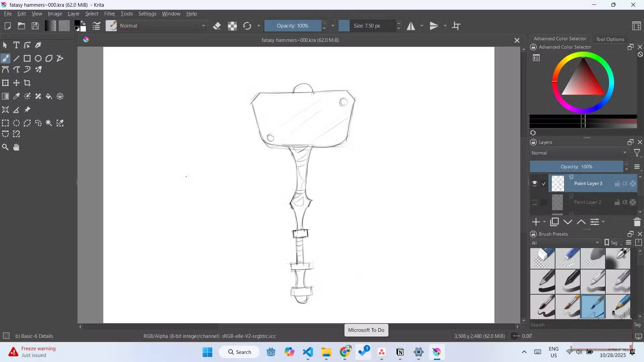Select the Color Sampler eyedropper tool

pyautogui.click(x=16, y=97)
